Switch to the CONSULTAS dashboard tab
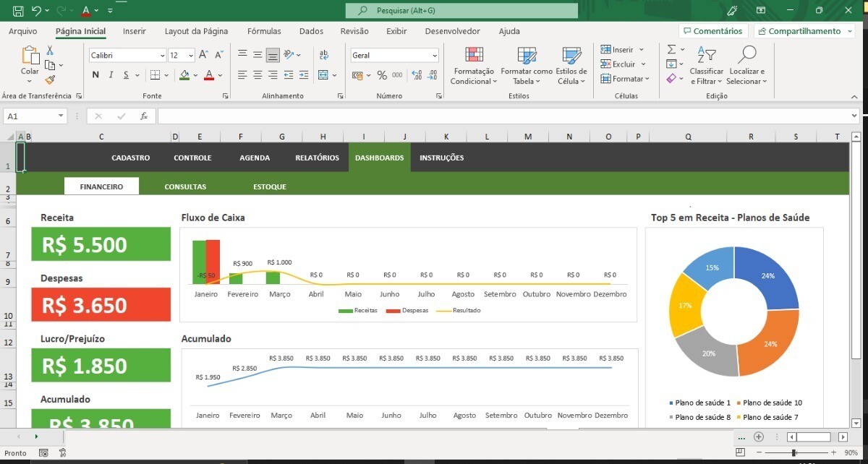 (x=185, y=186)
